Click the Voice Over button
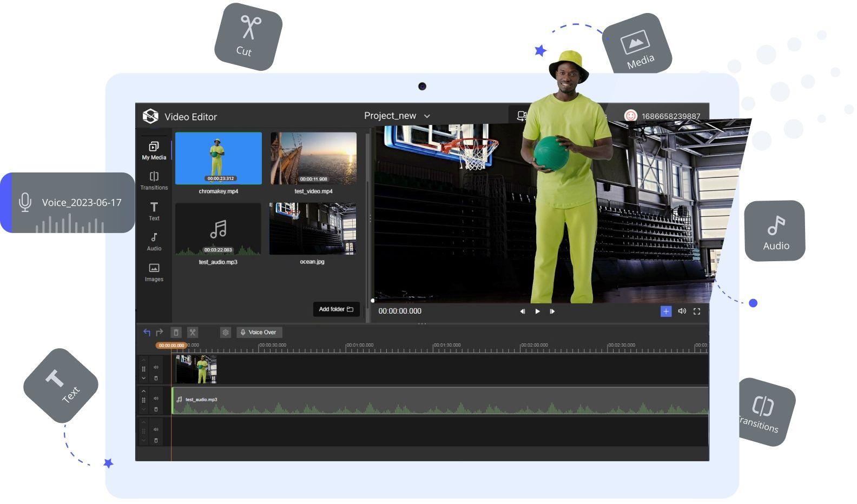Screen dimensions: 857x504 click(x=259, y=333)
